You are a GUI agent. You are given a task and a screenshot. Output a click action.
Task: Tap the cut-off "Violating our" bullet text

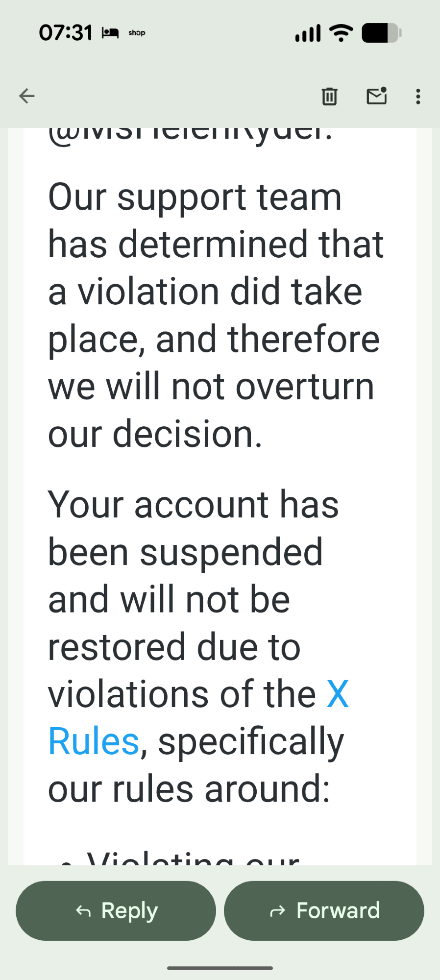click(x=192, y=858)
